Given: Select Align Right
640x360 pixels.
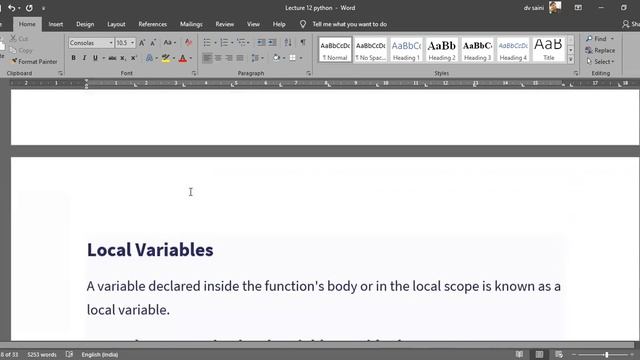Looking at the screenshot, I should click(229, 58).
